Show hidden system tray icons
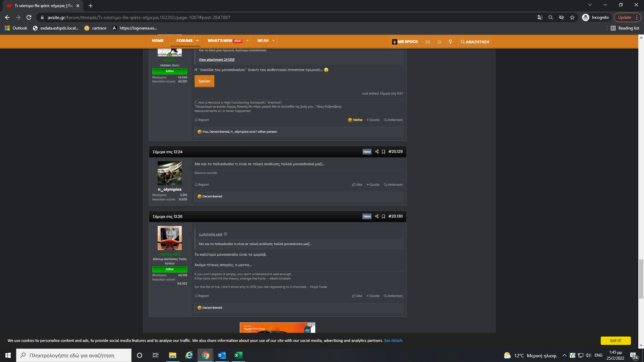The image size is (644, 362). (565, 355)
